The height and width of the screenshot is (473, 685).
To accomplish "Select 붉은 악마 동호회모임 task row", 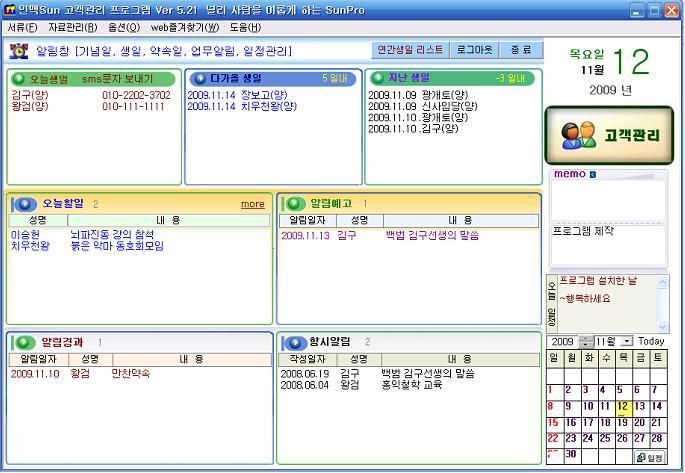I will [87, 246].
